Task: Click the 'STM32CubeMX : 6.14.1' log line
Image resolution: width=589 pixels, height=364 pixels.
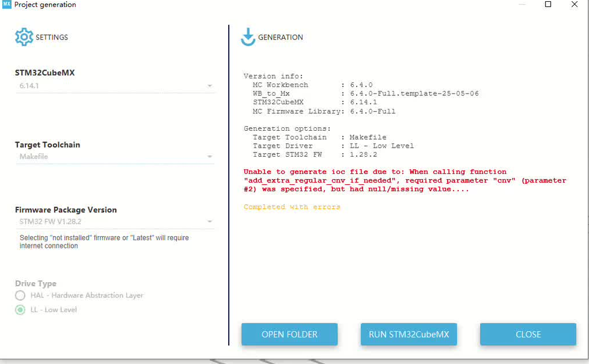Action: coord(315,102)
